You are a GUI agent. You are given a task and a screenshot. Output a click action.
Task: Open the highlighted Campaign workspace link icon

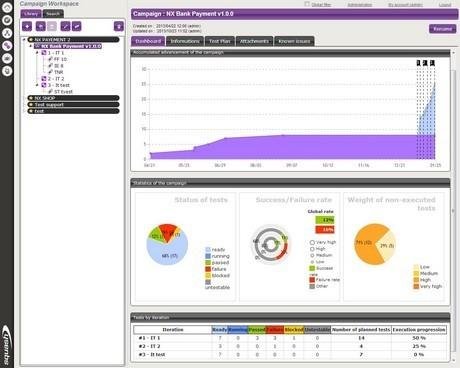7,45
